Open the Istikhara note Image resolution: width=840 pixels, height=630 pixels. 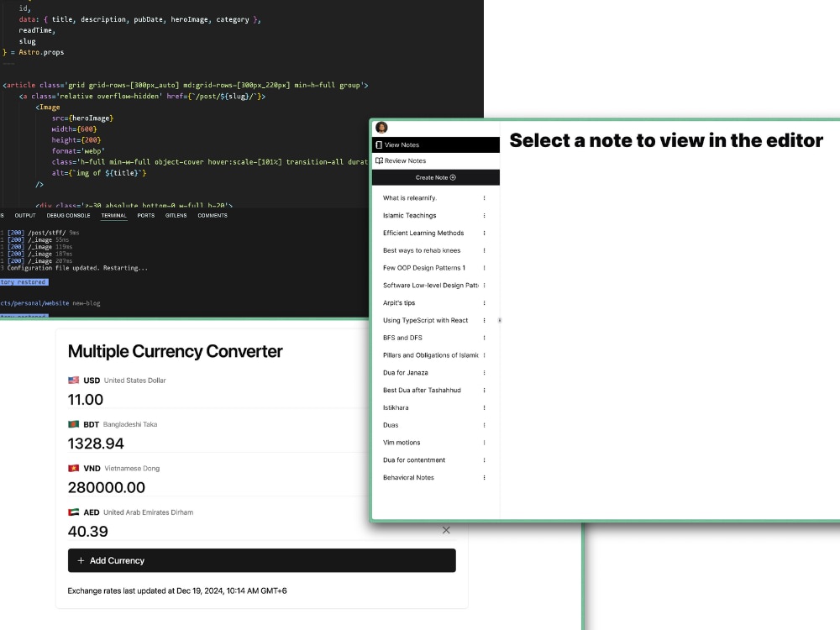396,407
